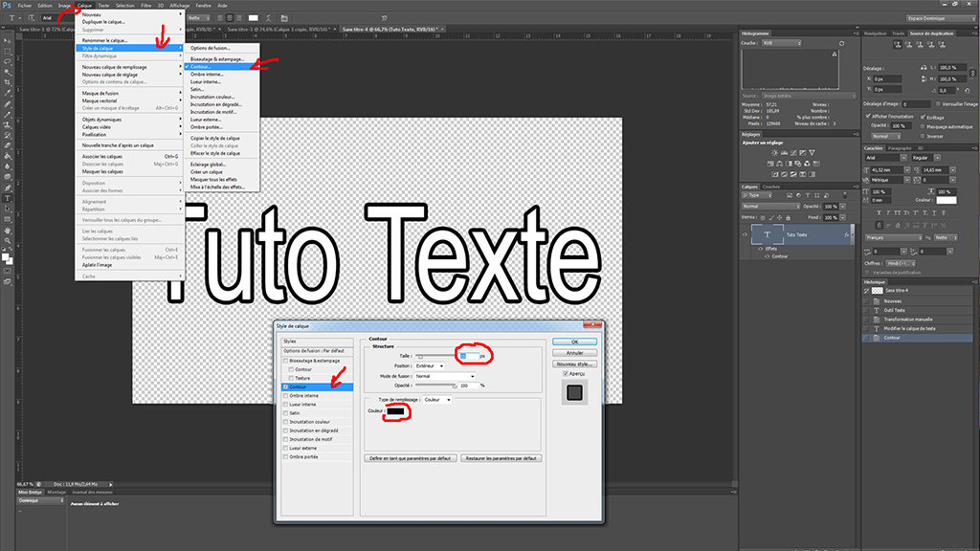
Task: Open the Filtre menu
Action: click(146, 6)
